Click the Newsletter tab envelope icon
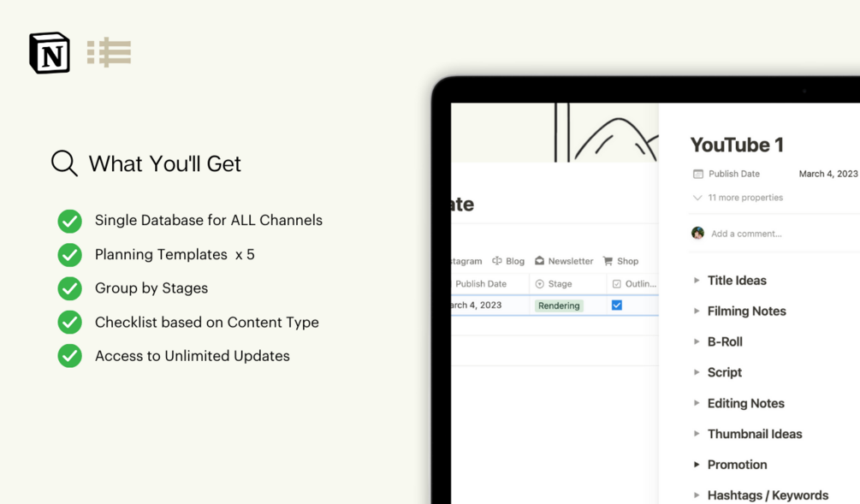860x504 pixels. click(x=540, y=260)
